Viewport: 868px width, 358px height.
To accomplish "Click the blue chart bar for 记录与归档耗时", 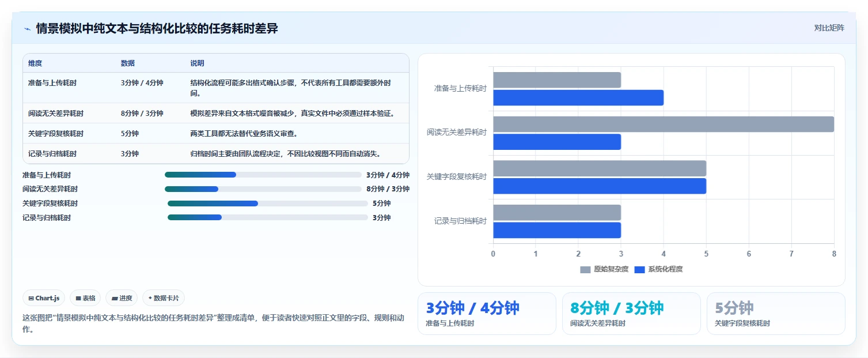I will pyautogui.click(x=557, y=230).
